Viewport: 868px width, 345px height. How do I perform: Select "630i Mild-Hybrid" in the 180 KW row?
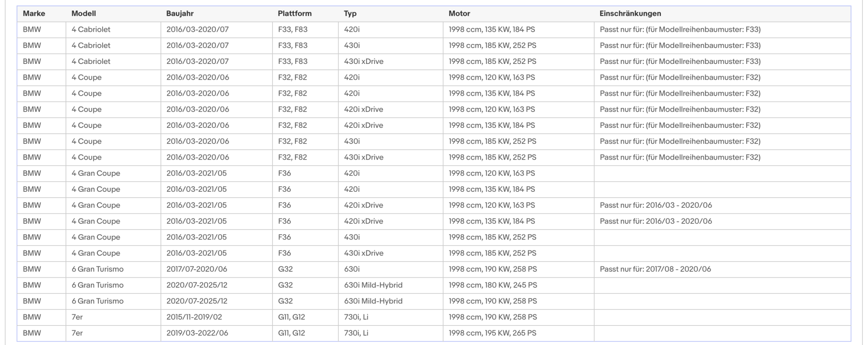click(373, 285)
